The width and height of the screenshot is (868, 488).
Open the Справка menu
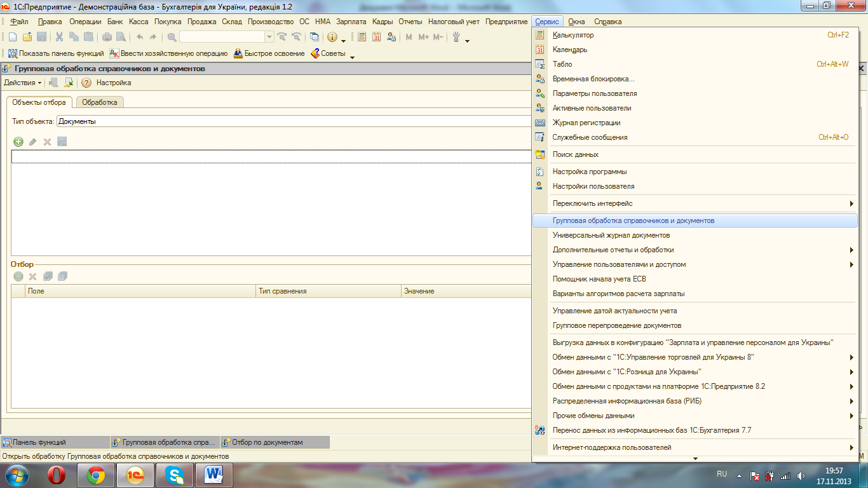click(607, 22)
